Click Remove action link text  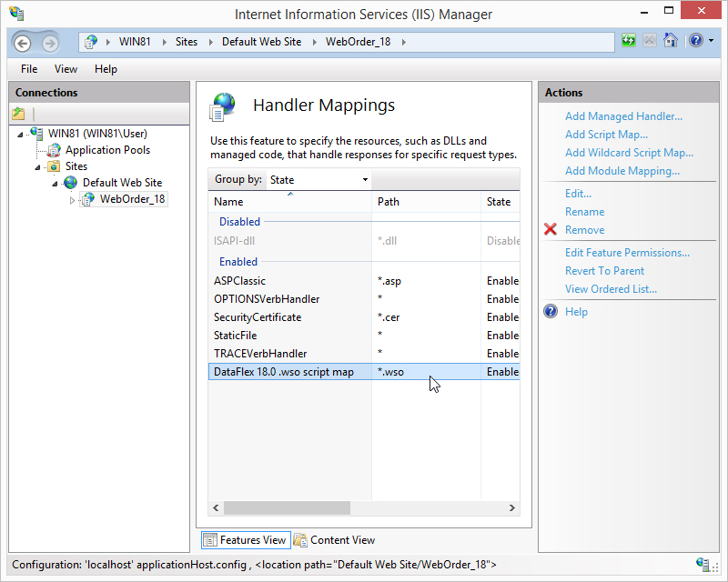tap(584, 230)
